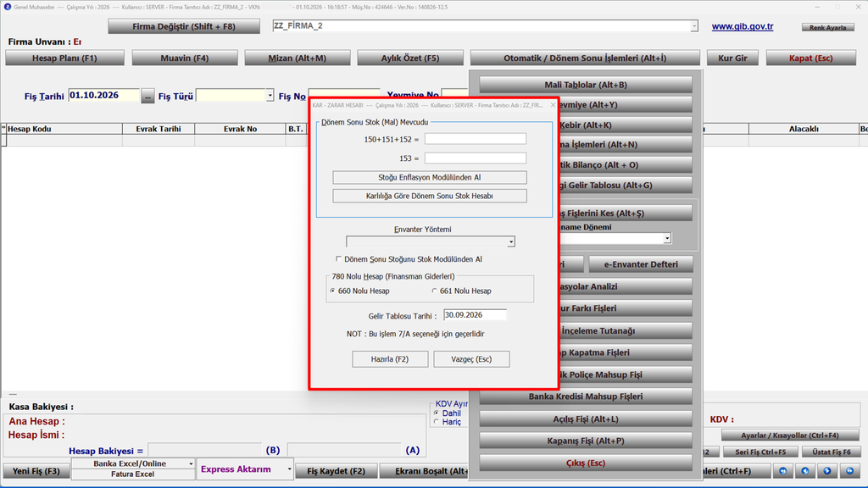Select the 661 Nolu Hesap option
Viewport: 868px width, 488px height.
(435, 291)
